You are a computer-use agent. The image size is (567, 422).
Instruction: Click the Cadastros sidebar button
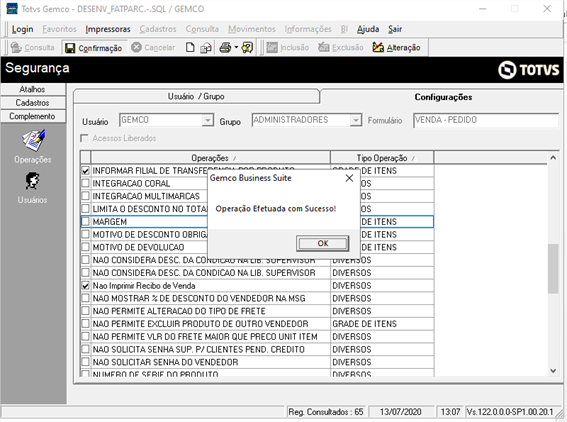click(x=33, y=103)
